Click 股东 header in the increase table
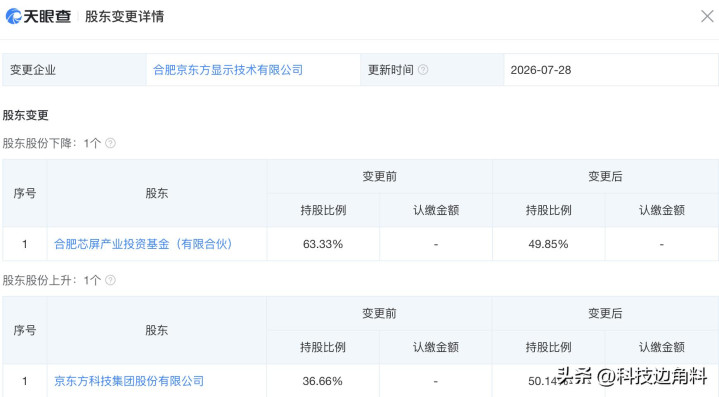719x397 pixels. point(157,330)
